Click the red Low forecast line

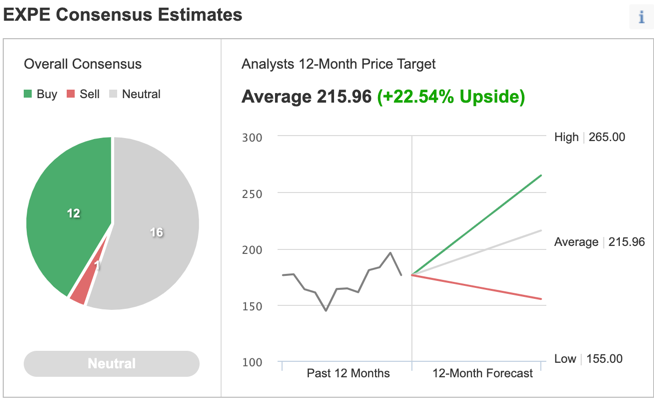tap(477, 287)
